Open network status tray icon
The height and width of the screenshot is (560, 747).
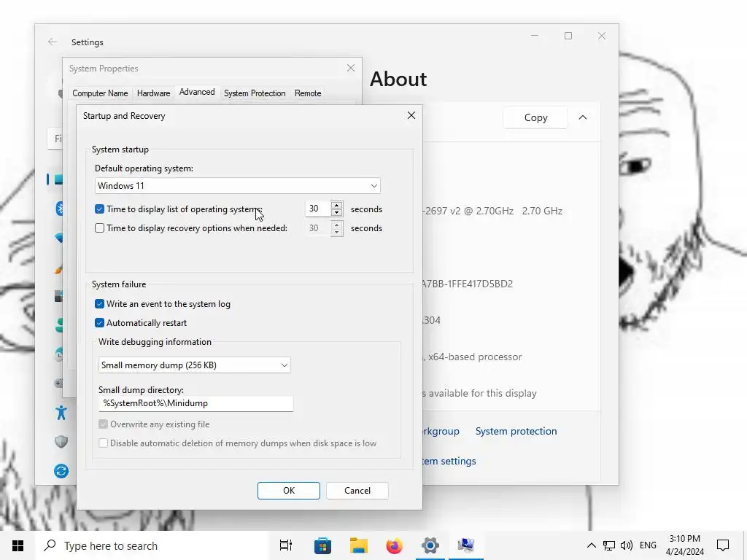click(x=609, y=545)
